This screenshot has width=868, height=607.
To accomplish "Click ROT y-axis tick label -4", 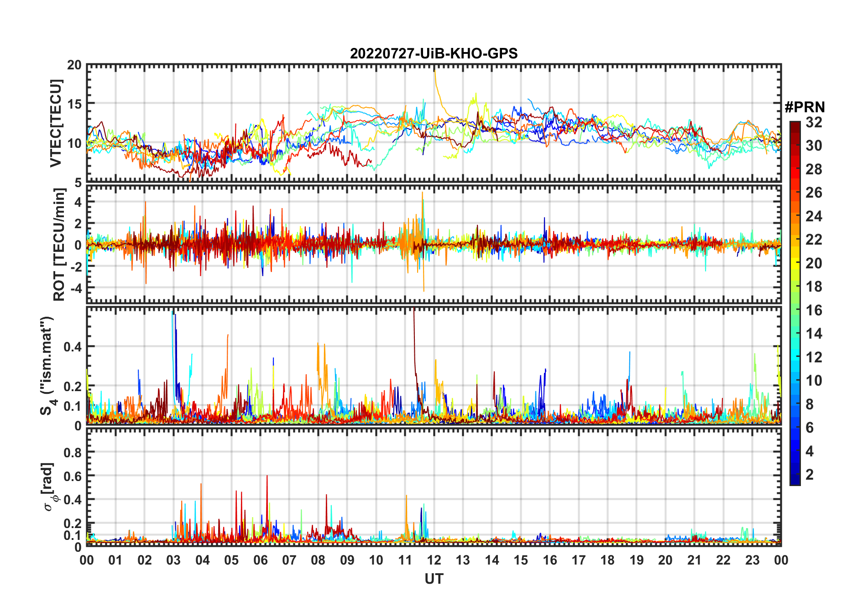I will tap(76, 288).
